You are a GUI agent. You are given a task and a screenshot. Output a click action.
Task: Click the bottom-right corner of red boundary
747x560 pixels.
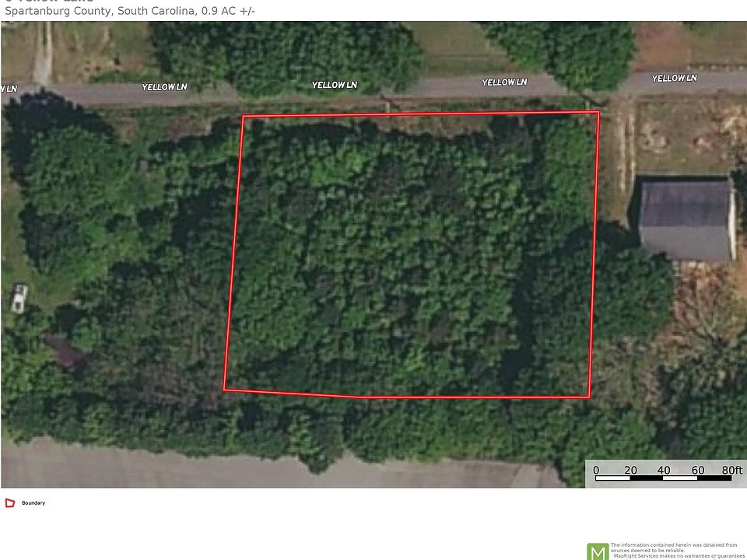(x=590, y=397)
